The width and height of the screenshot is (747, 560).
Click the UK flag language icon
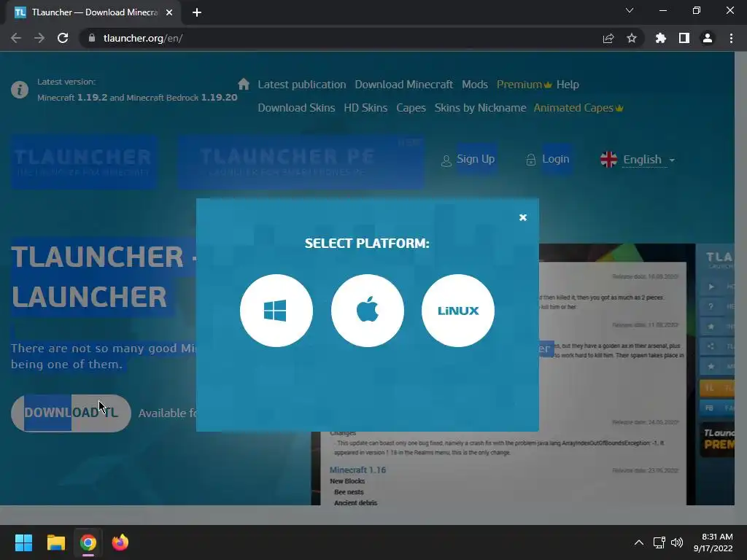click(608, 160)
